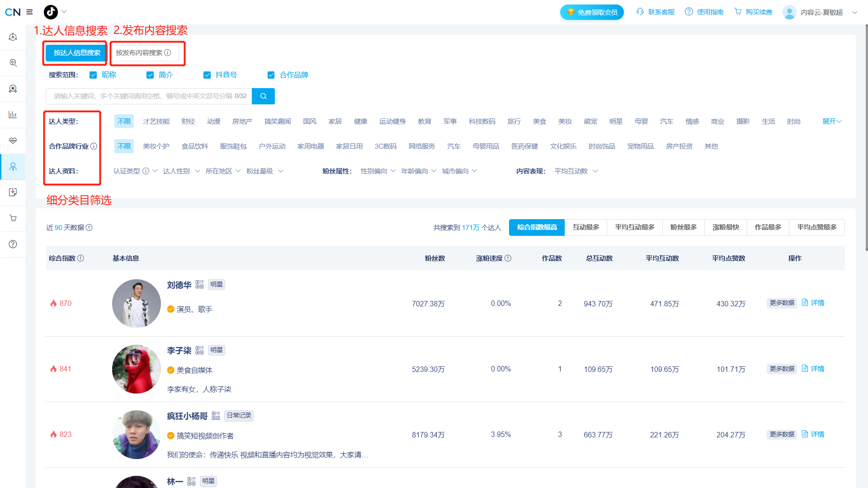Image resolution: width=868 pixels, height=488 pixels.
Task: Click 购买续费 link
Action: coord(753,12)
